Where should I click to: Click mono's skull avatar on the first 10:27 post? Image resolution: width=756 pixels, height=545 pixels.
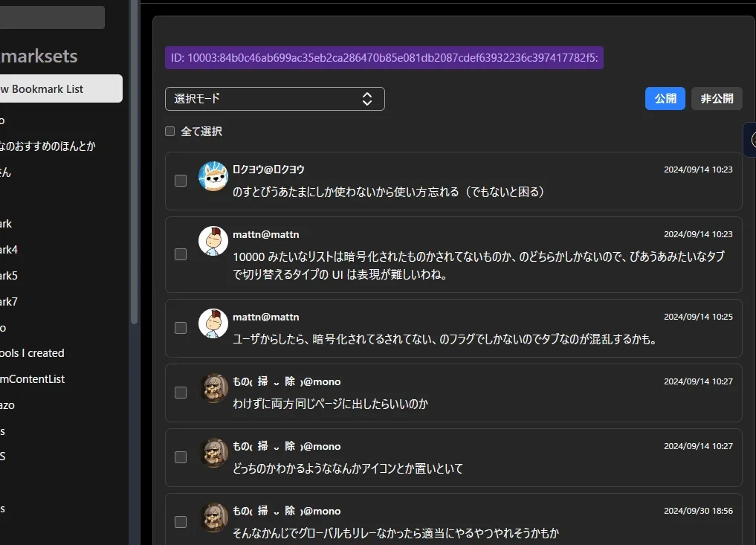[213, 389]
